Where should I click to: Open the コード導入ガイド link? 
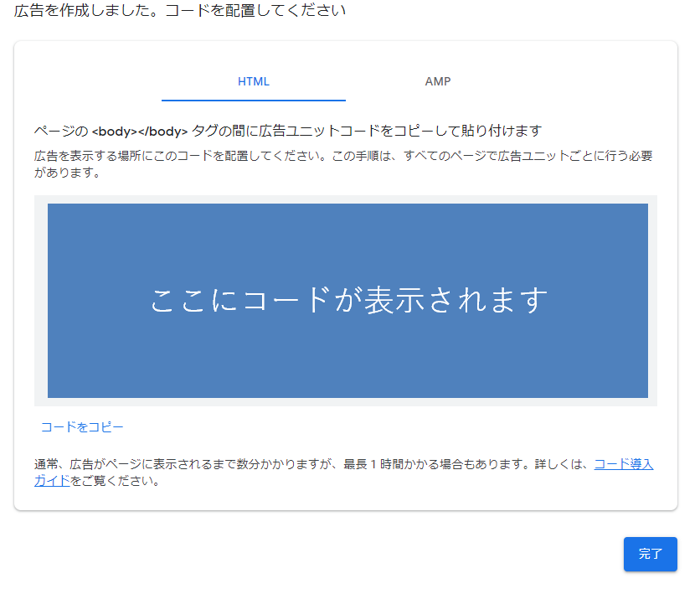[x=623, y=464]
